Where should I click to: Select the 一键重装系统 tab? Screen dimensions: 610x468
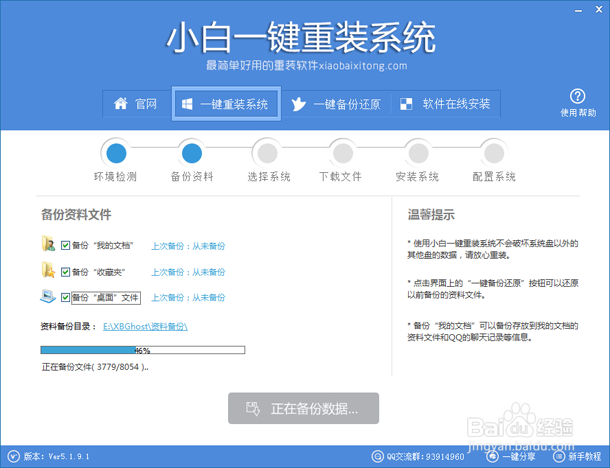[226, 104]
